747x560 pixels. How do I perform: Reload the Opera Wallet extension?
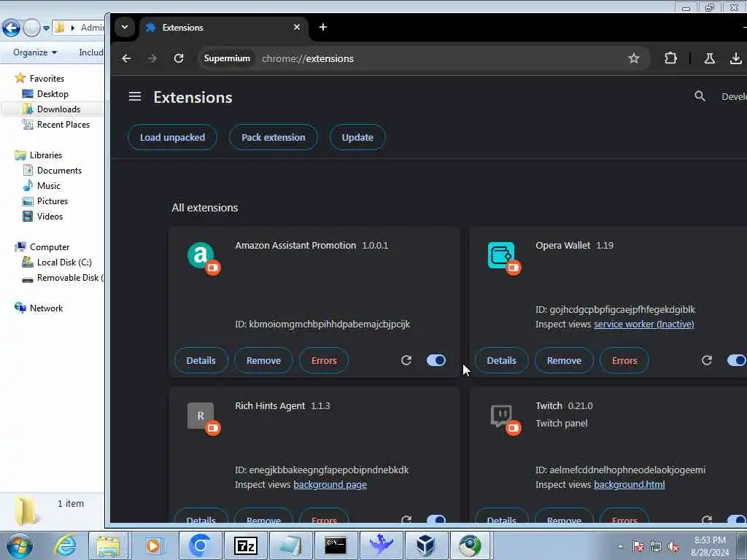(706, 360)
